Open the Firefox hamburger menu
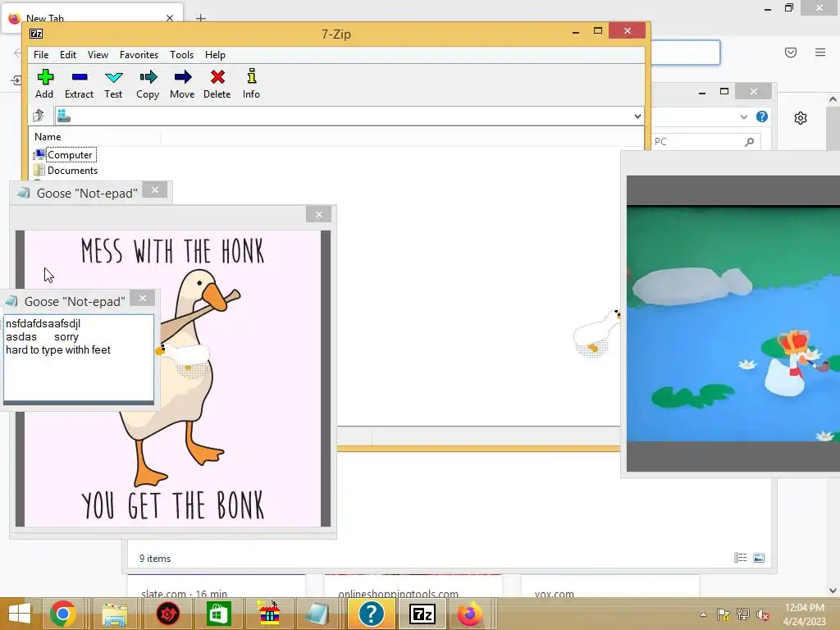This screenshot has width=840, height=630. (x=820, y=52)
